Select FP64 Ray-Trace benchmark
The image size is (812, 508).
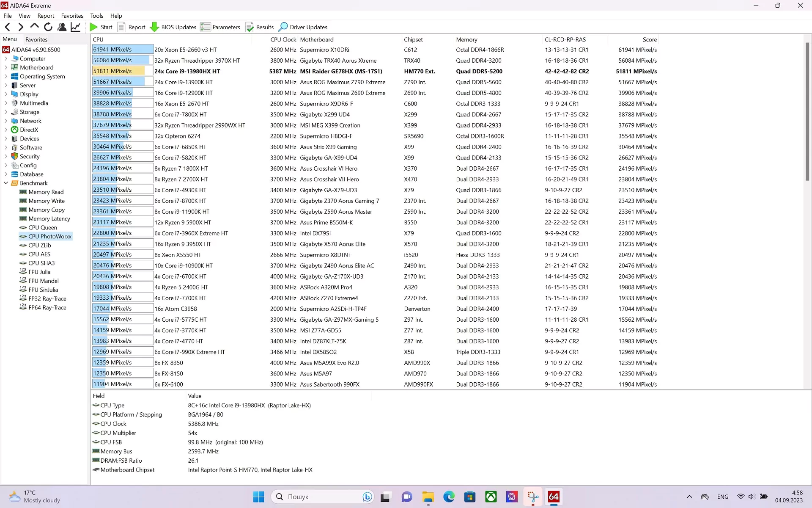point(47,307)
